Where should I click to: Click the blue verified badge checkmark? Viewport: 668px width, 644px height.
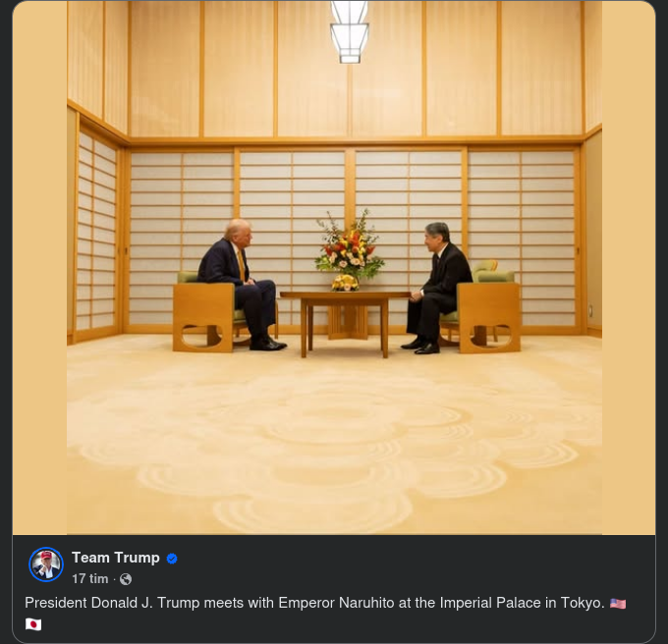[172, 559]
